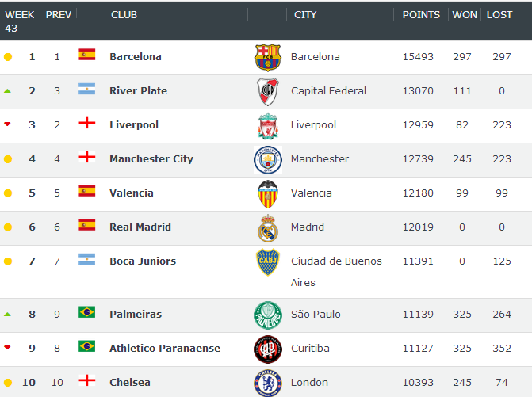Click the Brazil flag beside Palmeiras

pyautogui.click(x=87, y=312)
